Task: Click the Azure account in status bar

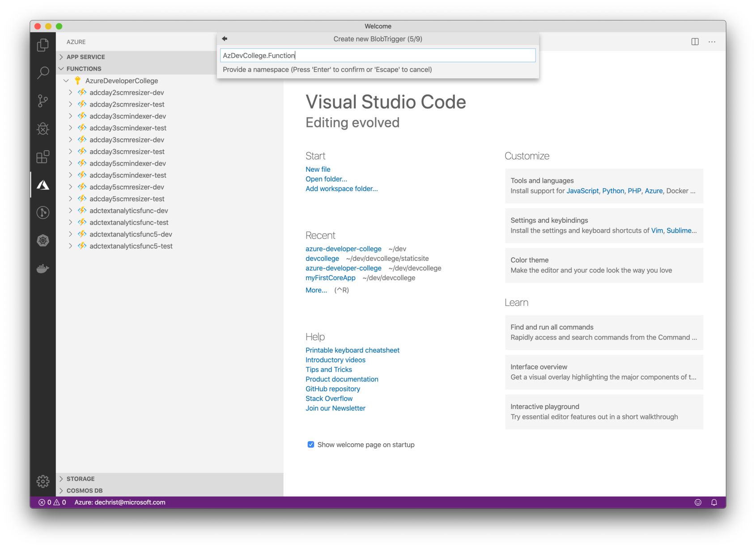Action: pyautogui.click(x=119, y=502)
